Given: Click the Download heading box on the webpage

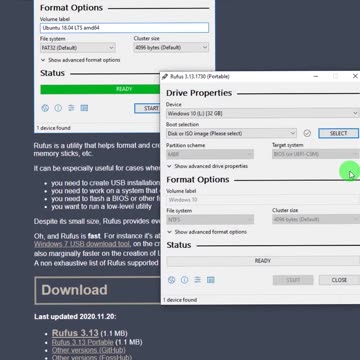Looking at the screenshot, I should point(98,290).
